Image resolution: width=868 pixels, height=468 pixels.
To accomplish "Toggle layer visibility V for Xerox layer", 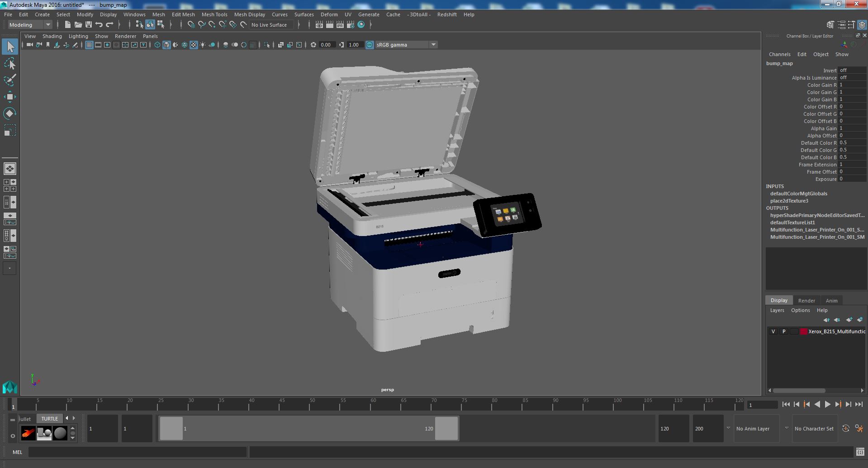I will [773, 331].
